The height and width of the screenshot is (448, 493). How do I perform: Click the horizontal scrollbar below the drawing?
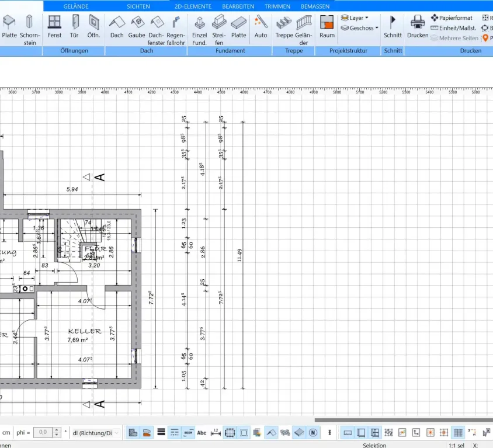pyautogui.click(x=404, y=420)
